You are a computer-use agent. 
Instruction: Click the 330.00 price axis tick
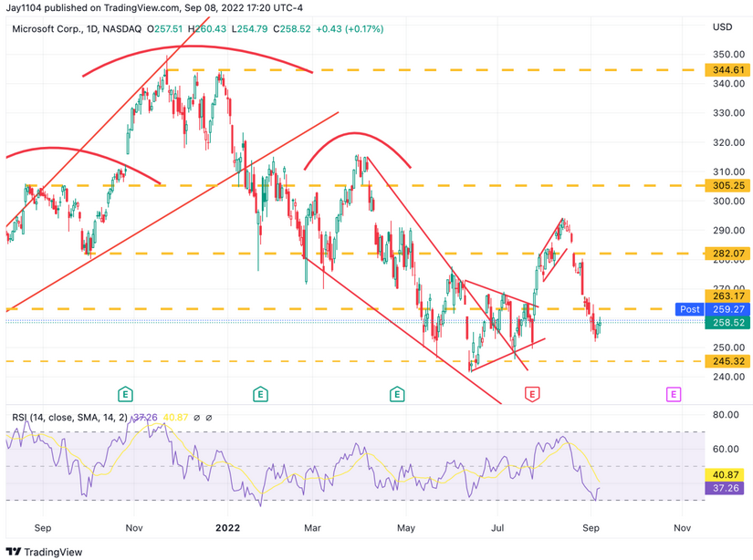(728, 113)
